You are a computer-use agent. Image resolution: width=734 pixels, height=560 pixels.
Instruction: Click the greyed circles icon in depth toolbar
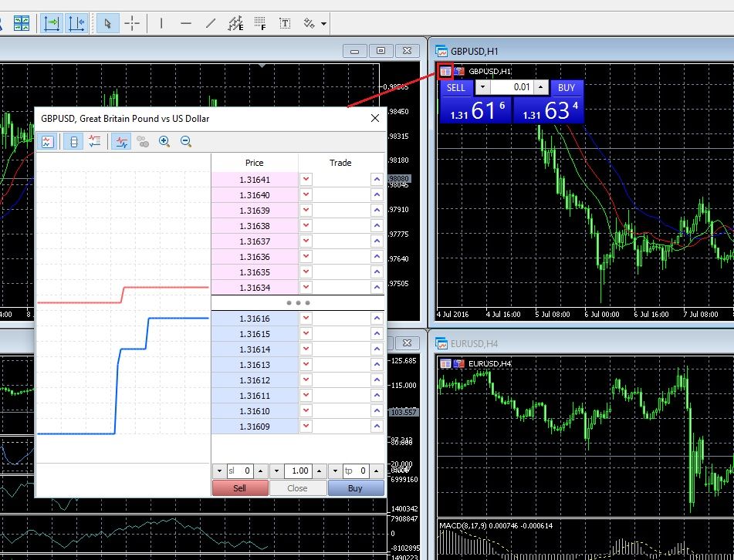click(142, 141)
